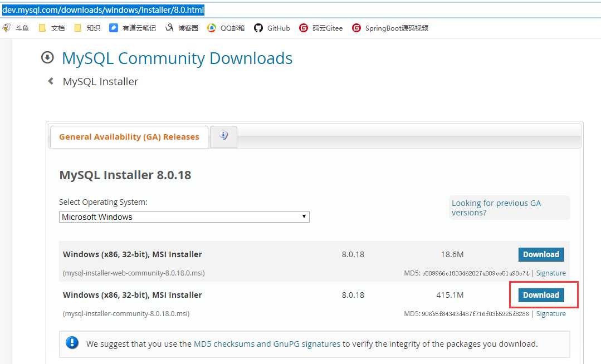Click the back arrow next to MySQL Installer
This screenshot has height=364, width=601.
(x=51, y=81)
